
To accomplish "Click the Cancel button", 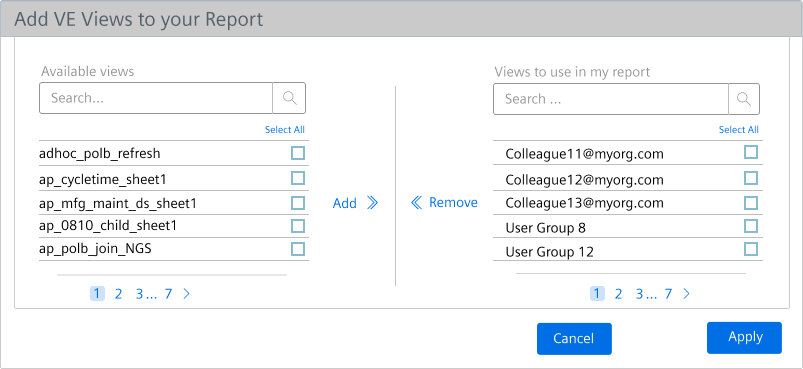I will (574, 339).
